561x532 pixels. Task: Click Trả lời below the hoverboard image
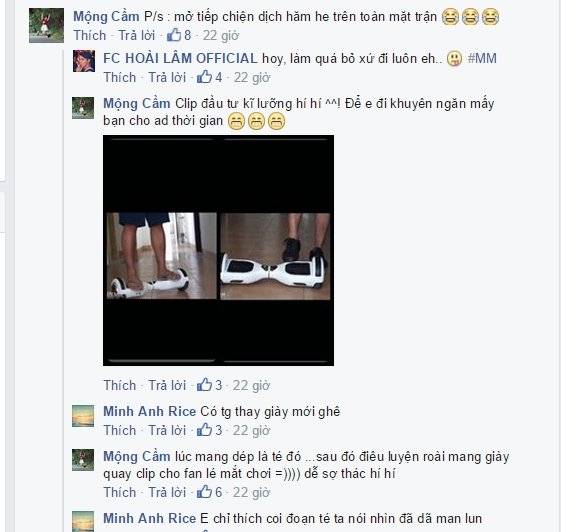tap(167, 385)
